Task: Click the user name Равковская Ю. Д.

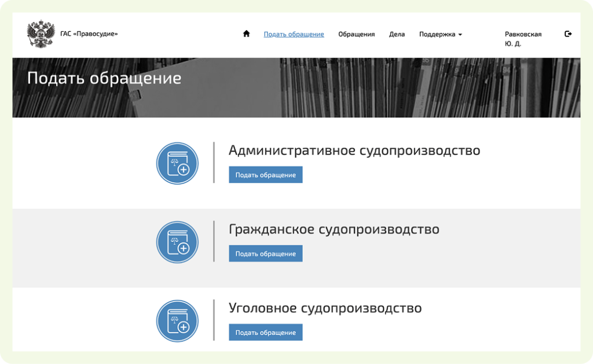Action: point(522,39)
